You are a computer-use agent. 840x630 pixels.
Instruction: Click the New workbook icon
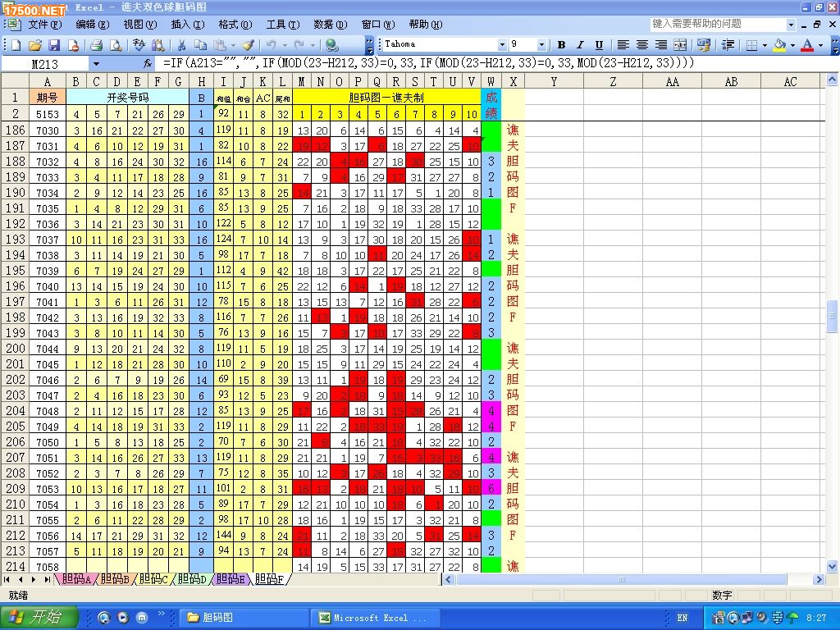tap(16, 45)
